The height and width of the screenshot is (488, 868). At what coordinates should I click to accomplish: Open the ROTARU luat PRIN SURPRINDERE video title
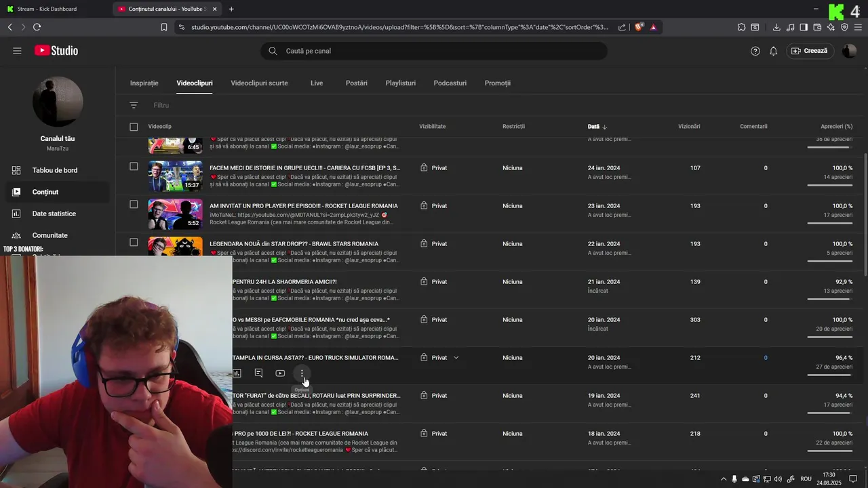316,396
